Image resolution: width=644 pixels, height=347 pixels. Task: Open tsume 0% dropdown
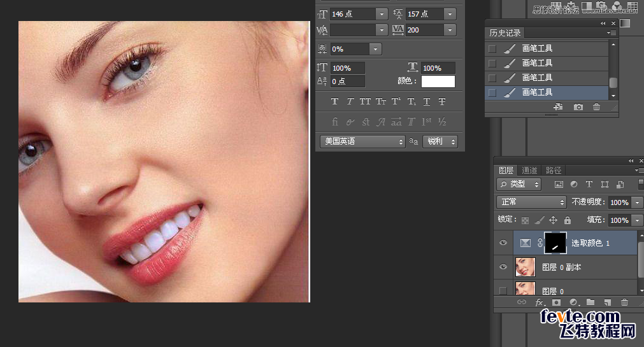tap(375, 49)
